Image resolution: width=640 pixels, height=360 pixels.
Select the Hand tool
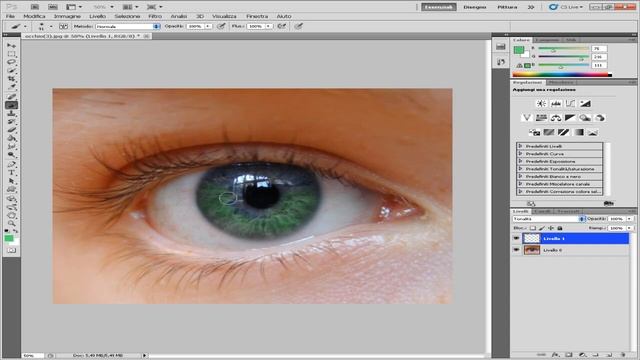[11, 215]
